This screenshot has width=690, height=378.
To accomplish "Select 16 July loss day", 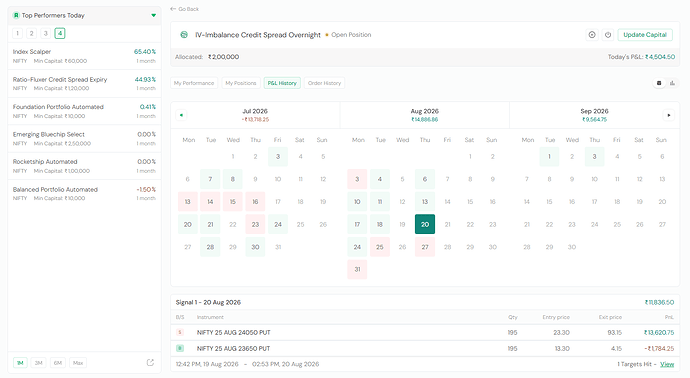I will point(255,202).
